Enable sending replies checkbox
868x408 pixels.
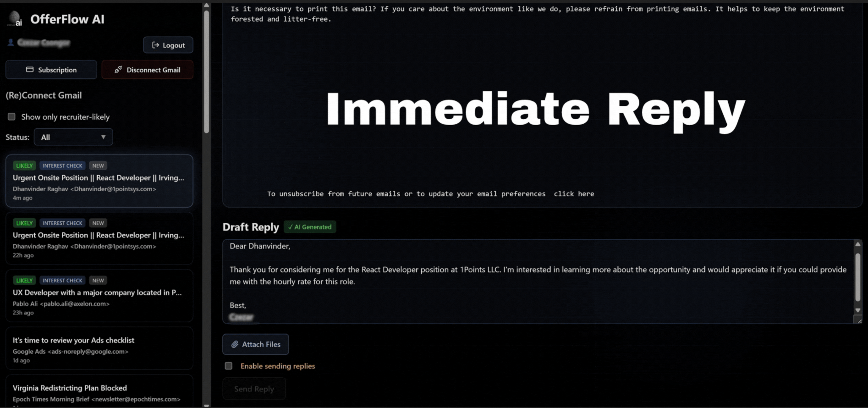(x=228, y=366)
